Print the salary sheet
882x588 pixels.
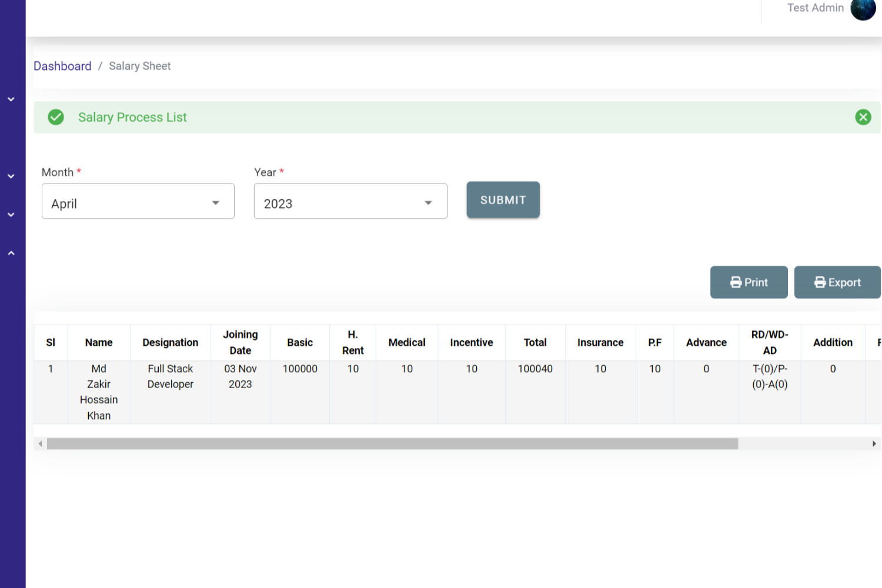pos(749,282)
